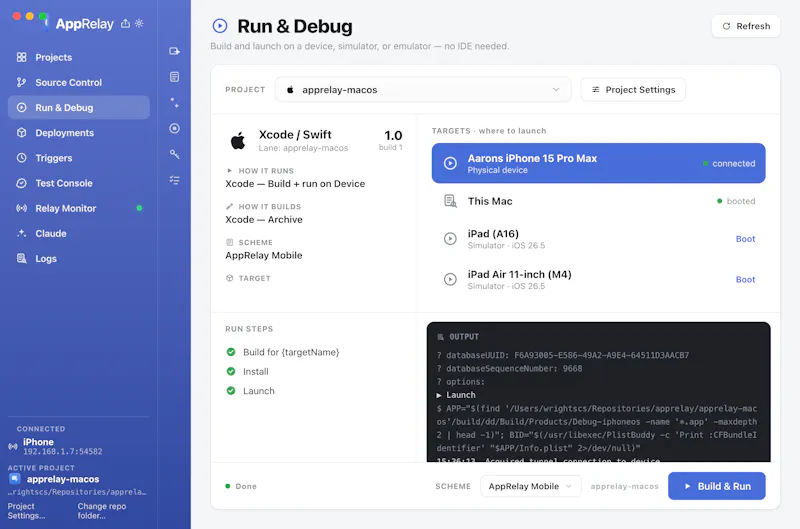Image resolution: width=800 pixels, height=529 pixels.
Task: Click the version 1.0 build 1 label
Action: pyautogui.click(x=393, y=140)
